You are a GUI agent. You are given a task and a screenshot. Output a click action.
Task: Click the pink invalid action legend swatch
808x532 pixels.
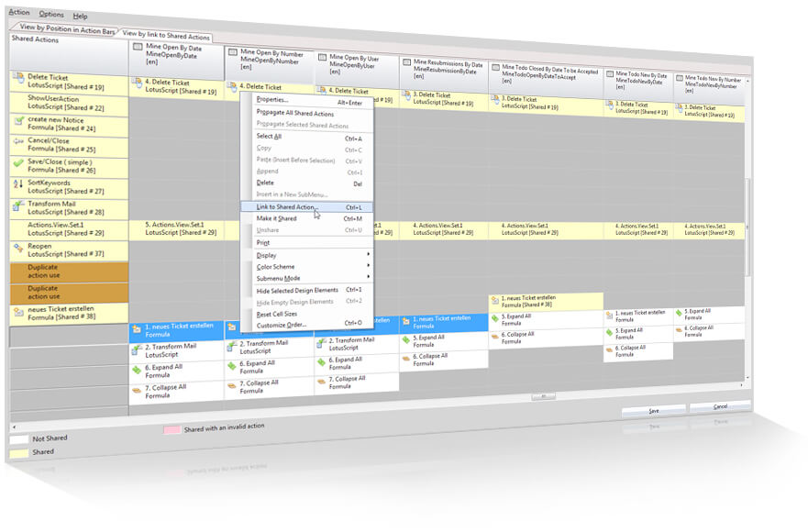pos(172,429)
